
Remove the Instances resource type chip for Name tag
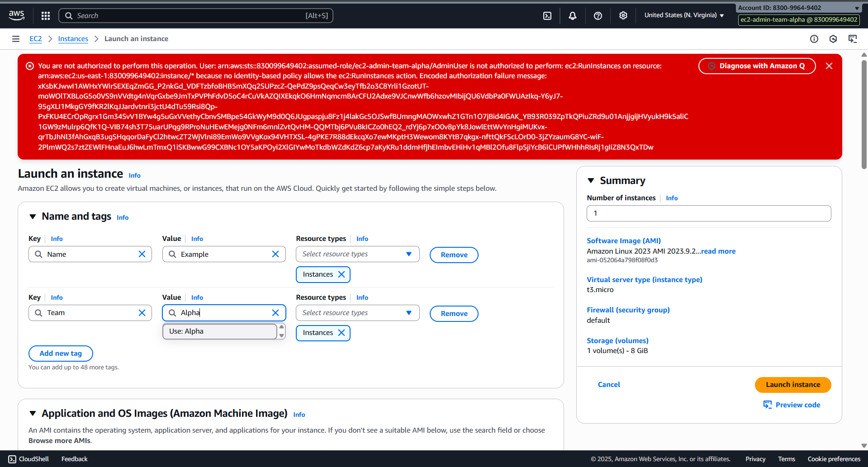(x=342, y=274)
